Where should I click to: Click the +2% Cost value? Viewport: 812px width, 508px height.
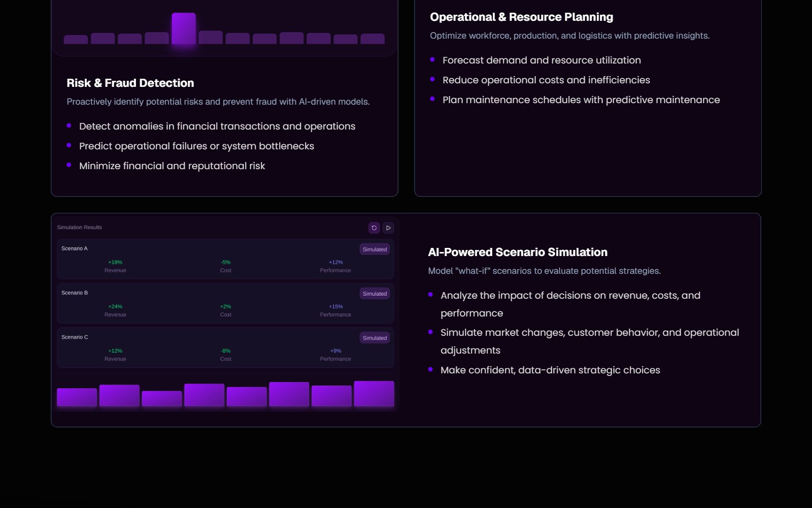(226, 306)
